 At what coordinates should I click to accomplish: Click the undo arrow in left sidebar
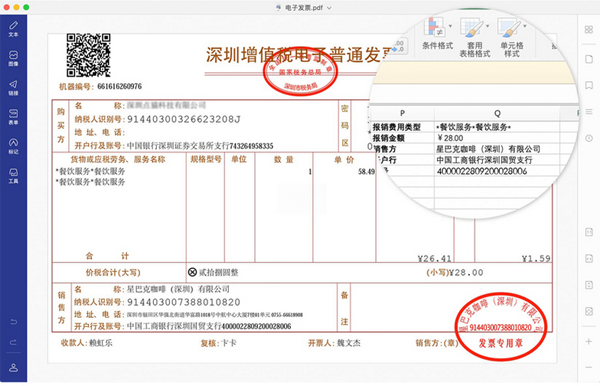pyautogui.click(x=13, y=322)
